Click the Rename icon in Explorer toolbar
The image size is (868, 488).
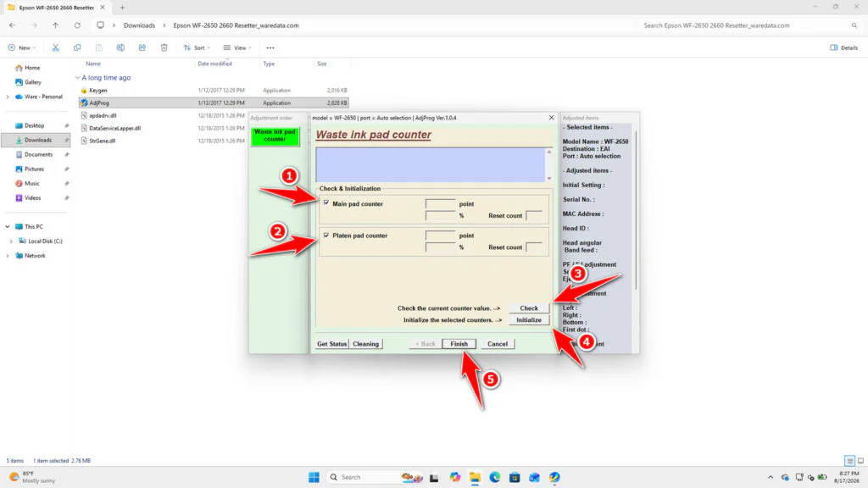click(120, 47)
